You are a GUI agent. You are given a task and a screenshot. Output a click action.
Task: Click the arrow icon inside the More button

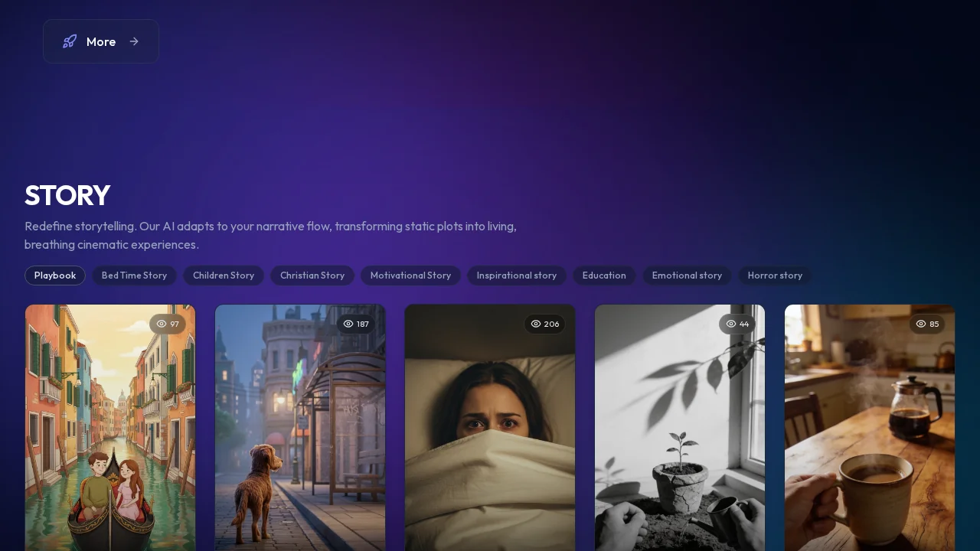[x=134, y=41]
